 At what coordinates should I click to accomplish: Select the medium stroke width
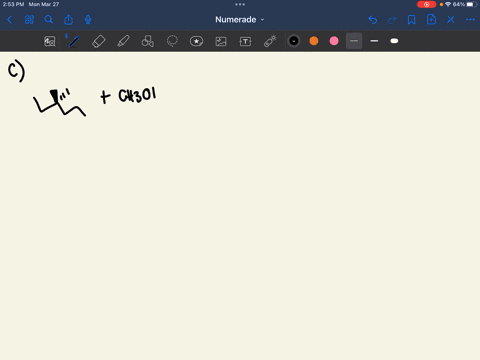click(x=374, y=41)
